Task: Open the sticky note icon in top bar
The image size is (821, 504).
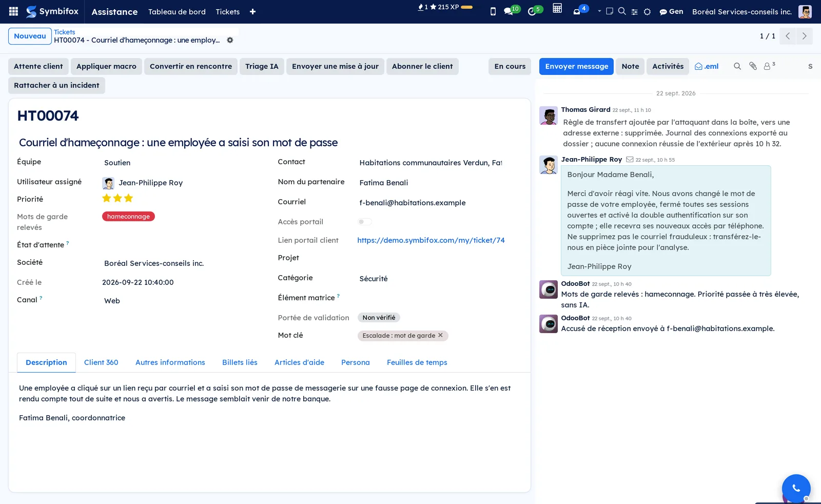Action: (610, 11)
